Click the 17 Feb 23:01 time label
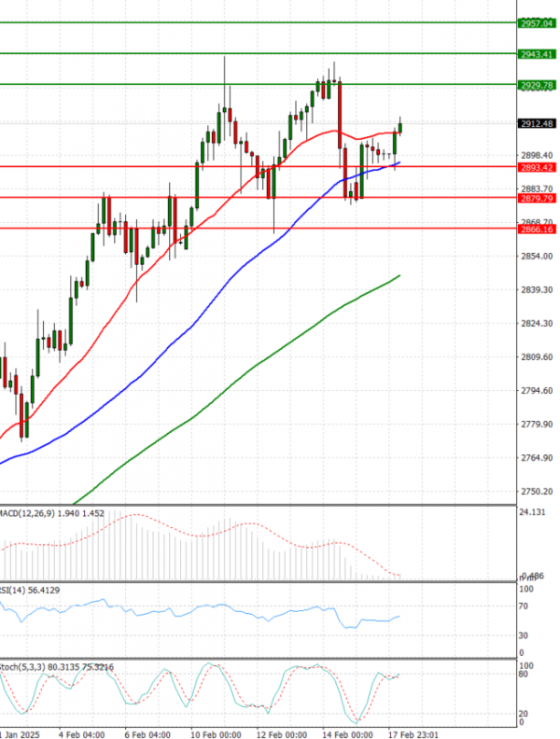This screenshot has width=560, height=739. click(x=413, y=734)
